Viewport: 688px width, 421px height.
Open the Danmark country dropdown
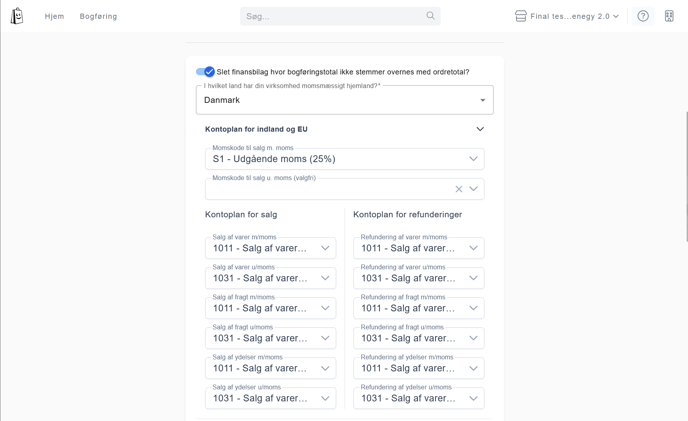coord(344,100)
